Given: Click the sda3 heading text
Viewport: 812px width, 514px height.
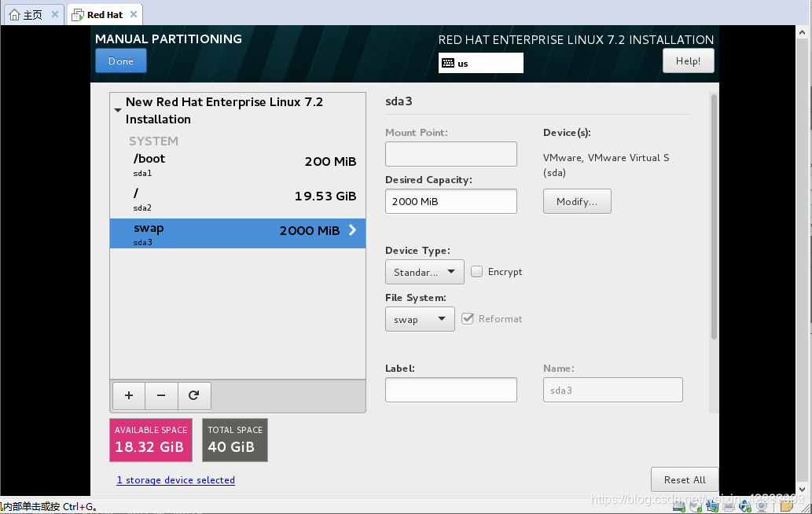Looking at the screenshot, I should pyautogui.click(x=399, y=101).
